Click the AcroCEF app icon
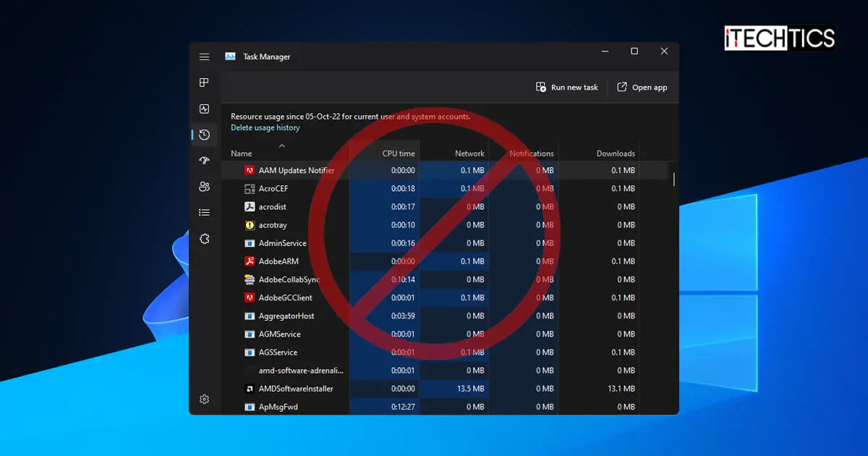 point(249,188)
